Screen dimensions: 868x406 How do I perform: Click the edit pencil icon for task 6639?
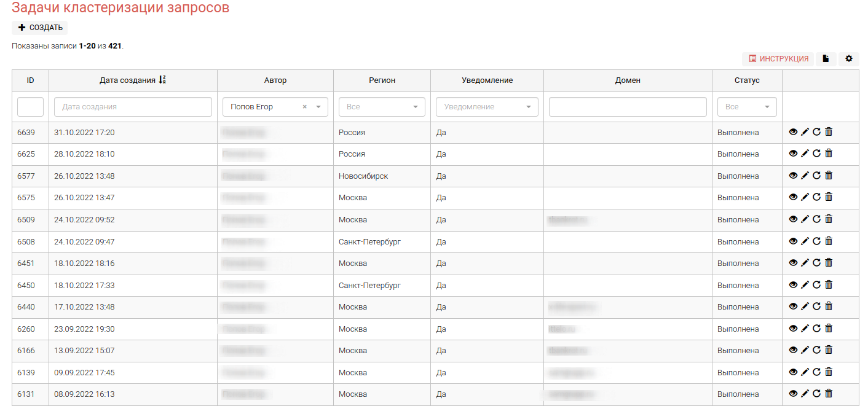805,132
